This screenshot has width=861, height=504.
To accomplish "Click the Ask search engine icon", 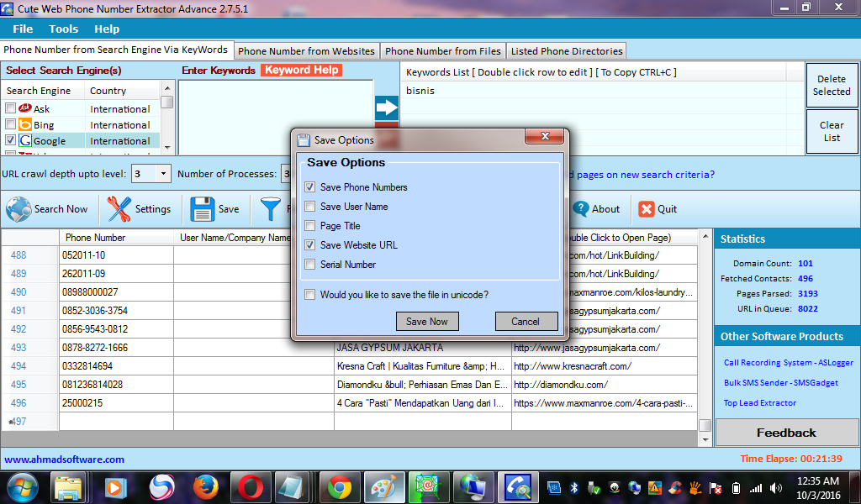I will (25, 108).
